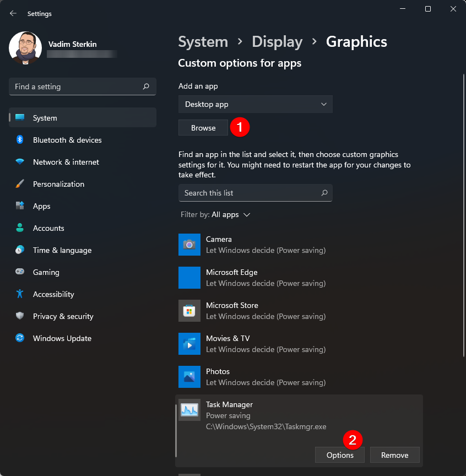This screenshot has width=466, height=476.
Task: Open Windows Update settings
Action: [82, 338]
